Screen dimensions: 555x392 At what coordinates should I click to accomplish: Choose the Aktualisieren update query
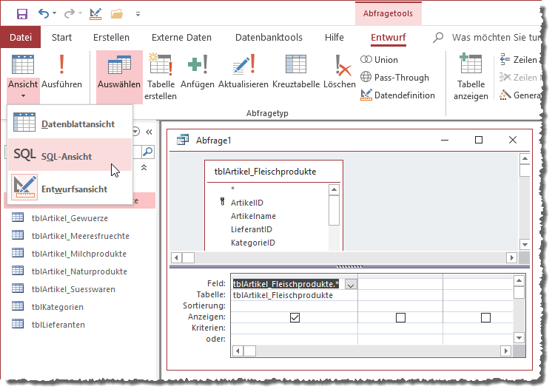click(x=243, y=72)
